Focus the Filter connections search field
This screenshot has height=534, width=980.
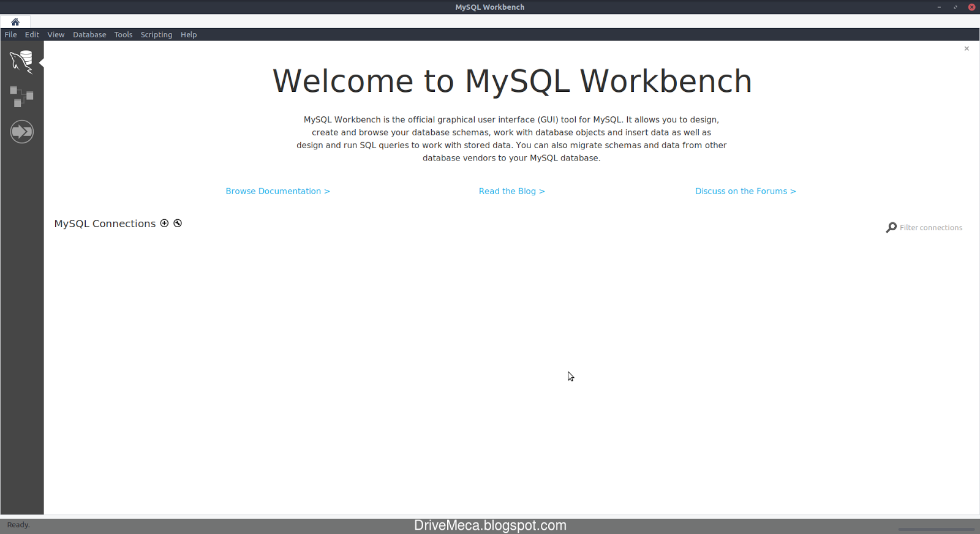coord(930,228)
